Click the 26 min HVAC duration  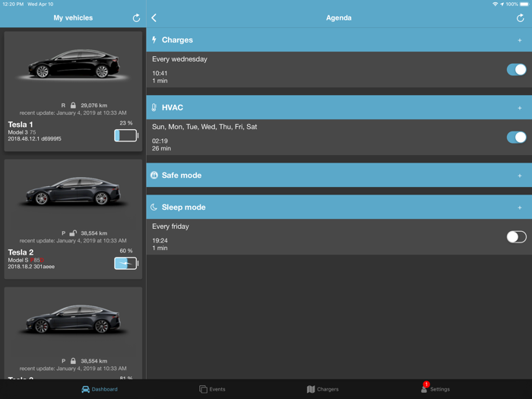tap(161, 149)
